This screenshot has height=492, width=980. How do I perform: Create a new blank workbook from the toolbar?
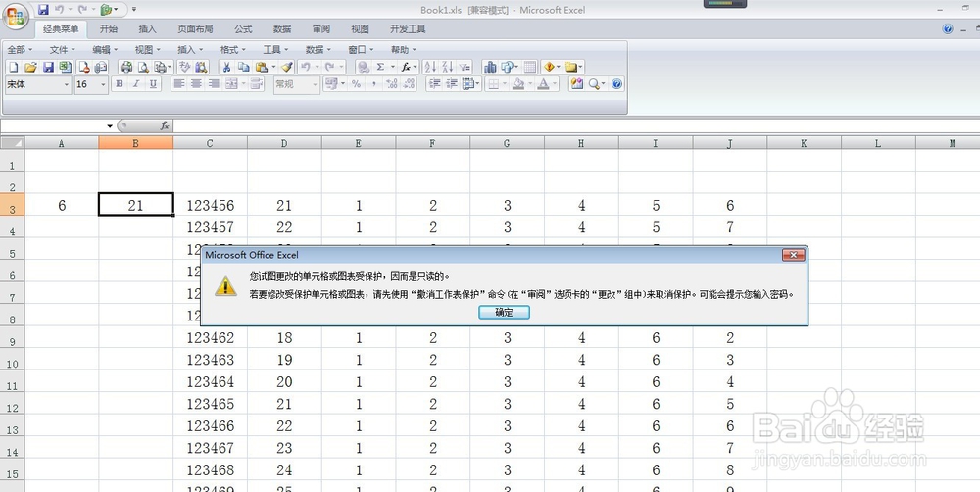pyautogui.click(x=13, y=67)
